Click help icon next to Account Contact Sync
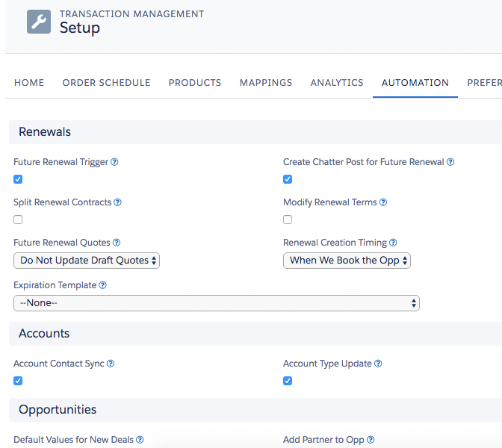The image size is (502, 448). 111,364
